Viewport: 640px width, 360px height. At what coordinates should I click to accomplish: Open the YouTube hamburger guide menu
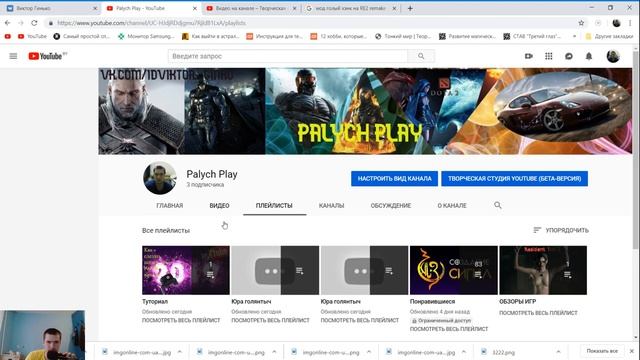click(13, 56)
